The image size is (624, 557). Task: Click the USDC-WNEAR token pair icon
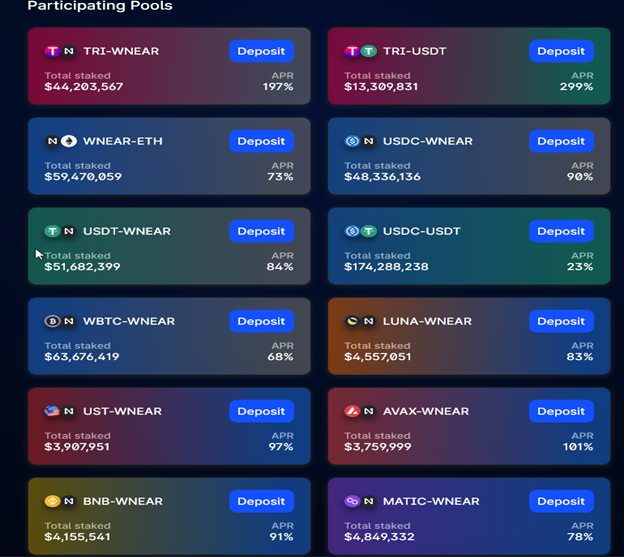(x=361, y=141)
